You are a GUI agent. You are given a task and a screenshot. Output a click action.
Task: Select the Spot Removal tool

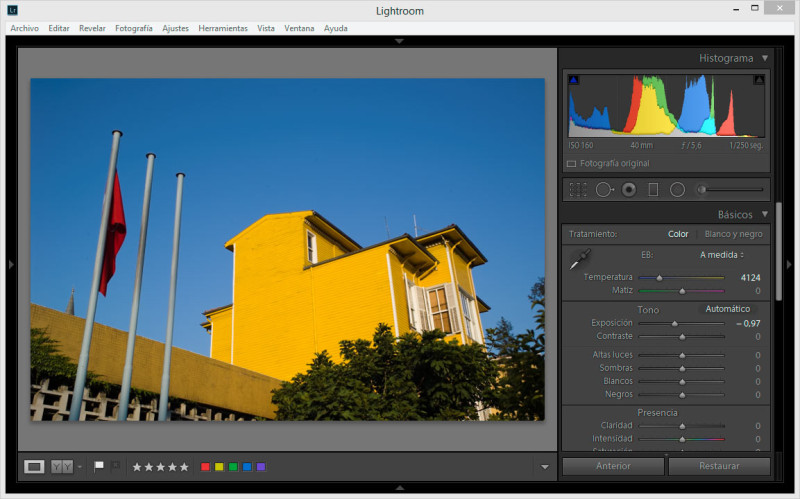(x=604, y=189)
